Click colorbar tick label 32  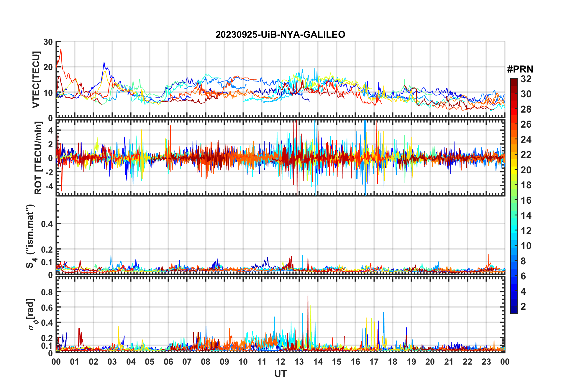point(526,79)
